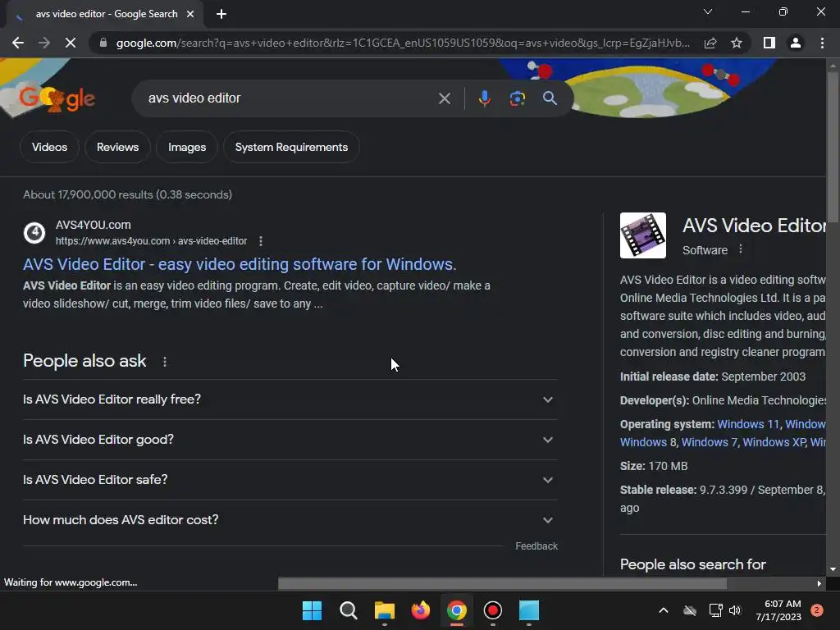Screen dimensions: 840x630
Task: Click the horizontal scrollbar thumb
Action: click(x=502, y=584)
